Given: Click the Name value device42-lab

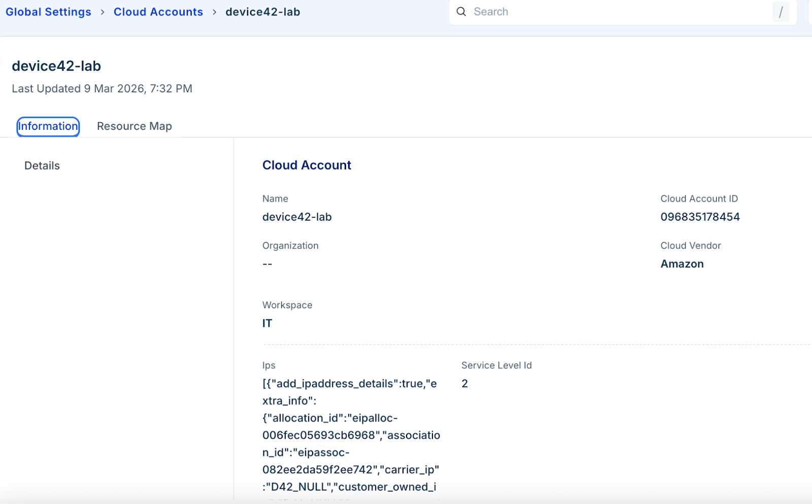Looking at the screenshot, I should (x=297, y=217).
